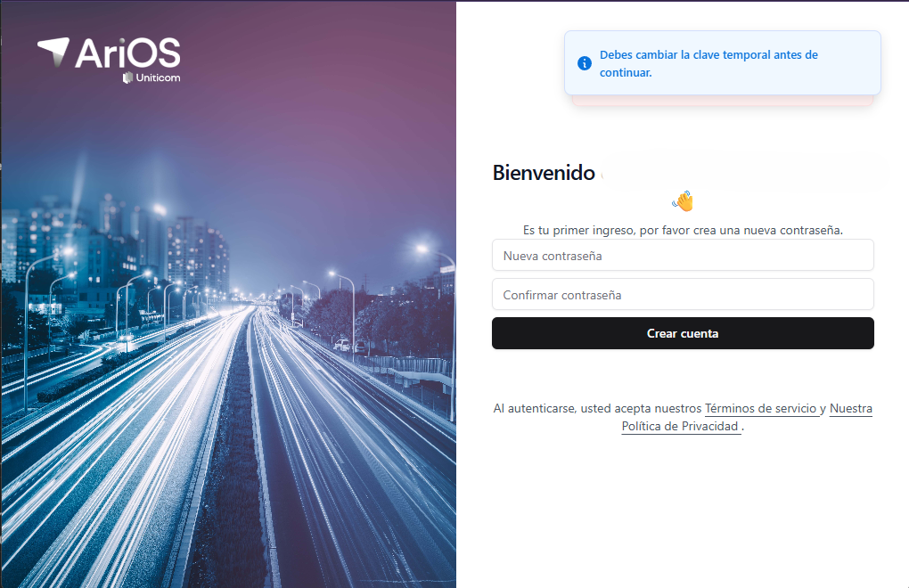Click 'Es tu primer ingreso' instruction text
The image size is (909, 588).
click(x=683, y=230)
